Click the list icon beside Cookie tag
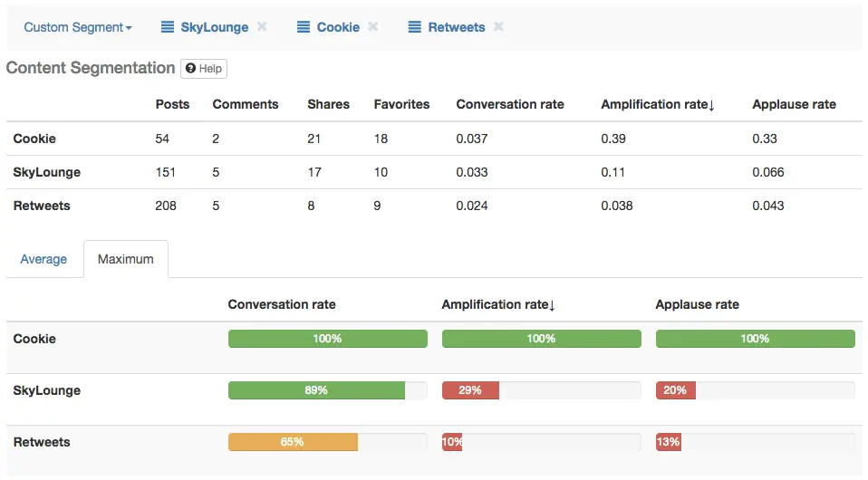868x480 pixels. [304, 27]
